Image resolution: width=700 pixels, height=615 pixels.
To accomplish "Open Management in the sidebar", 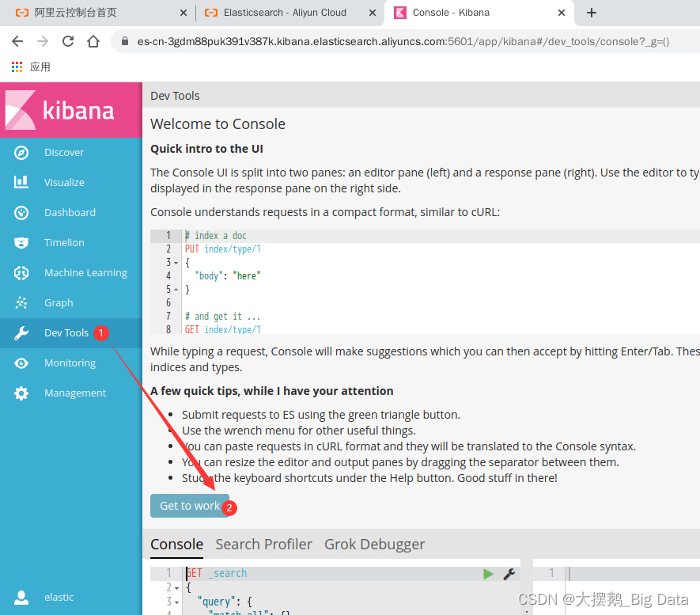I will pos(75,393).
